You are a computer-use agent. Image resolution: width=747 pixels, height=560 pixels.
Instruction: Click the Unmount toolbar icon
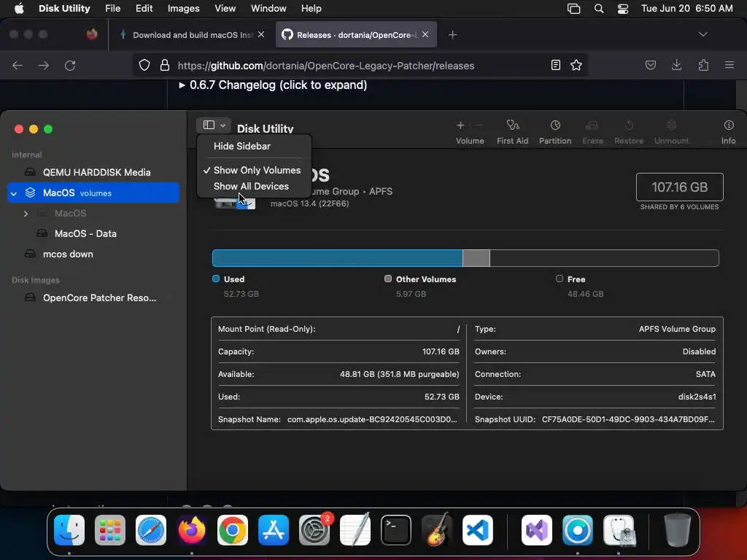(x=671, y=125)
